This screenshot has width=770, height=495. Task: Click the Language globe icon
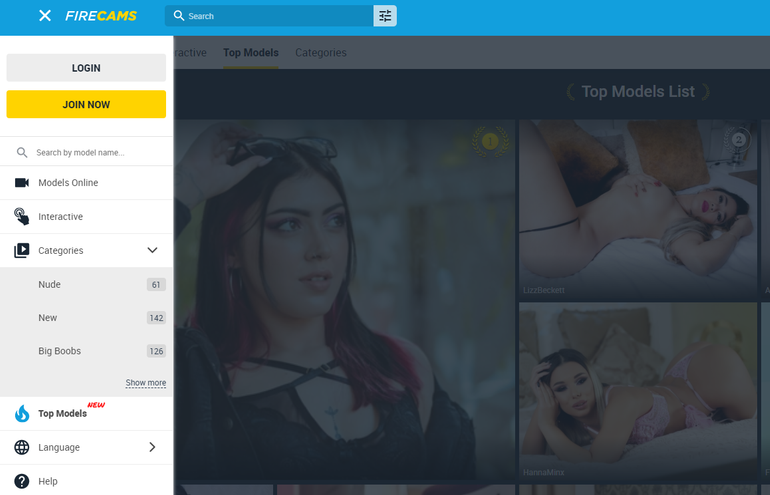[x=22, y=447]
